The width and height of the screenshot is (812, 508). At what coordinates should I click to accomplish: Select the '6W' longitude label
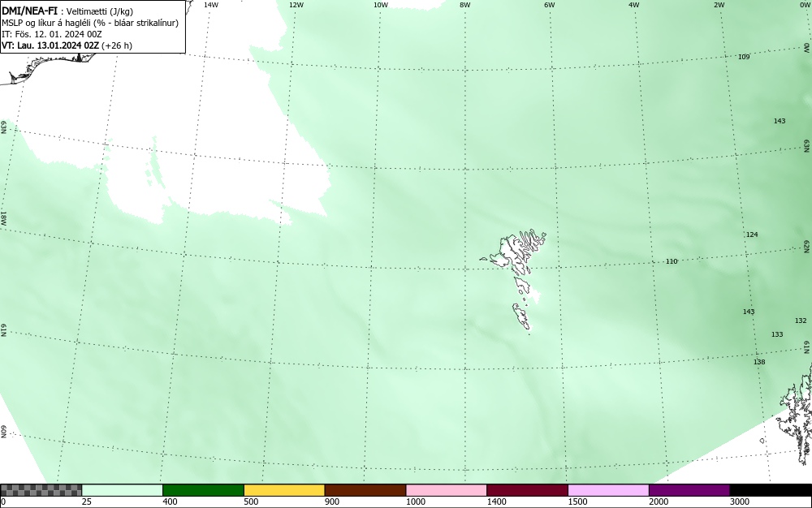(550, 5)
